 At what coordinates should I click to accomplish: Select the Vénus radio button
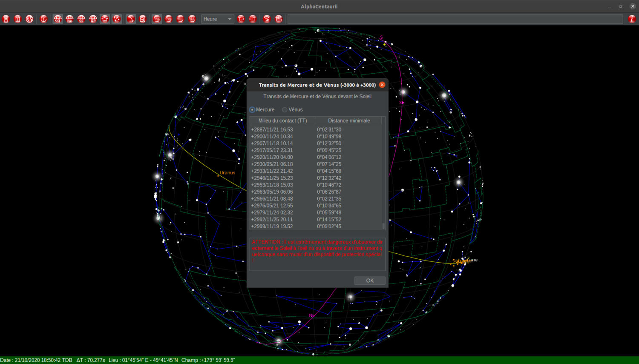point(285,109)
